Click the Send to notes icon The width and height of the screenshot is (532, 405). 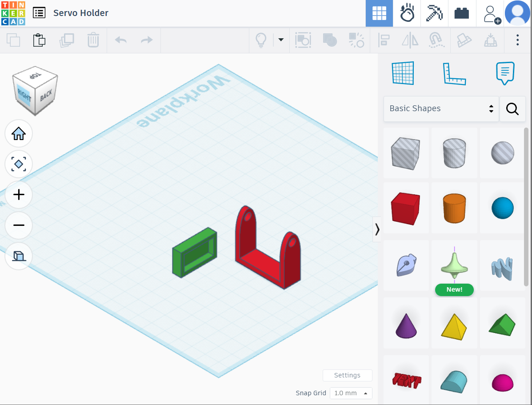pyautogui.click(x=303, y=40)
